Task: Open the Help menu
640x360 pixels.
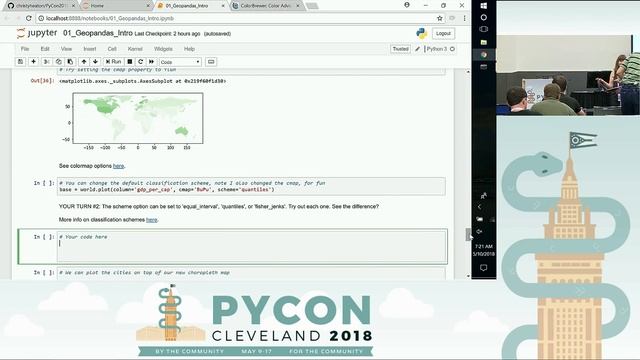Action: pos(189,49)
